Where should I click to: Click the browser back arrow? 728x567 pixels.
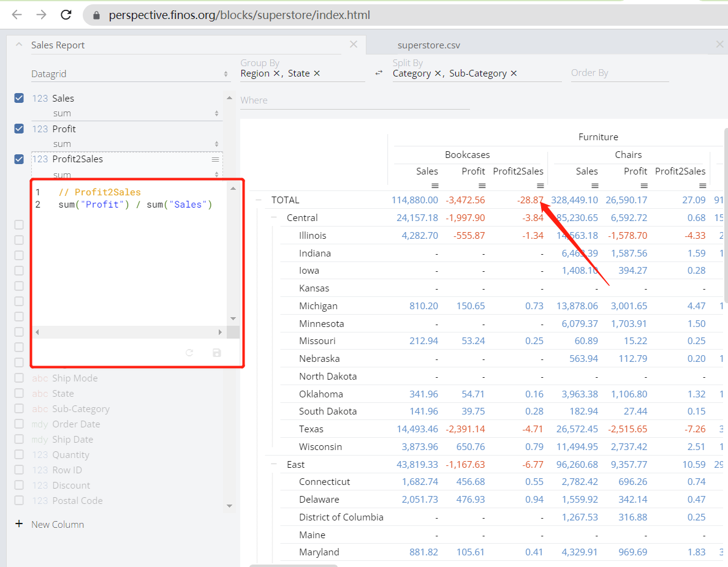click(17, 15)
